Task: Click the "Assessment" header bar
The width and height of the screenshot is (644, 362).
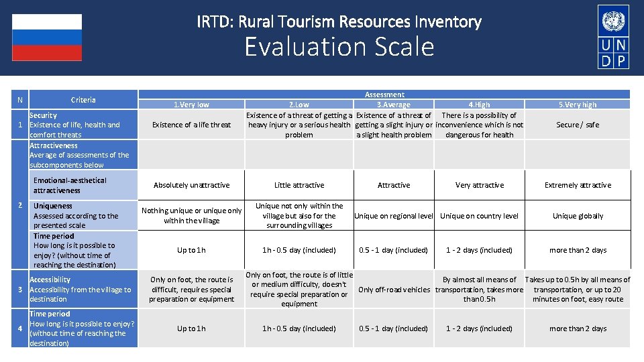Action: tap(384, 95)
